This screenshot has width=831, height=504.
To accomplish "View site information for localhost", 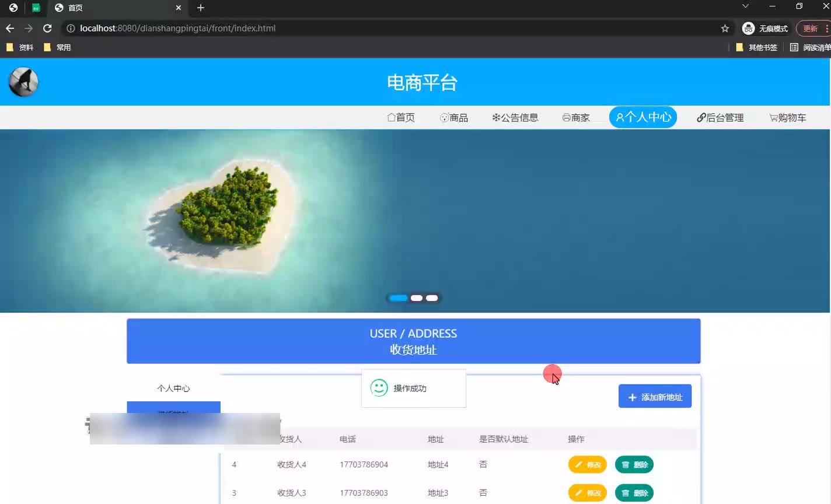I will (x=71, y=28).
